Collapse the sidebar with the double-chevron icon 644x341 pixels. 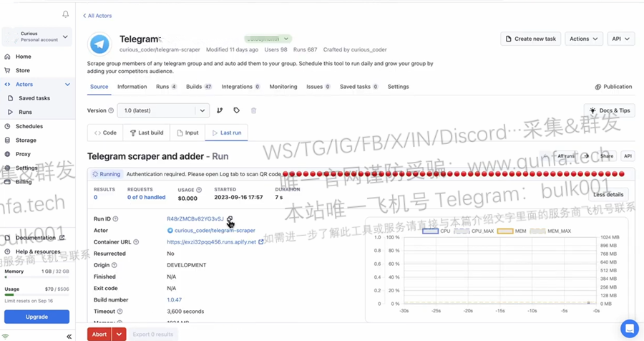coord(69,337)
